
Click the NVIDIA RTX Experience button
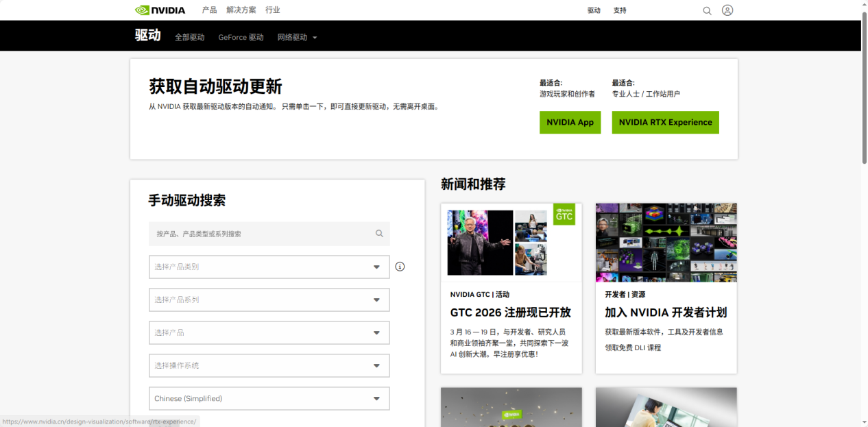point(665,122)
